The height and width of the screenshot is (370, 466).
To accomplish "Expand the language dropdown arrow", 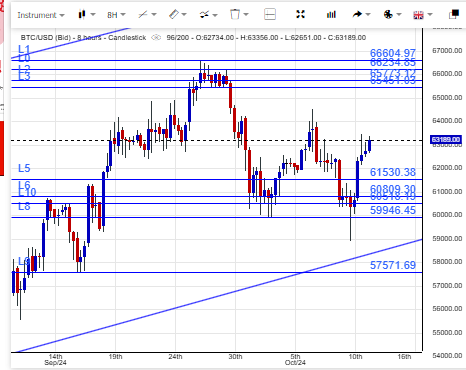I will click(x=430, y=14).
